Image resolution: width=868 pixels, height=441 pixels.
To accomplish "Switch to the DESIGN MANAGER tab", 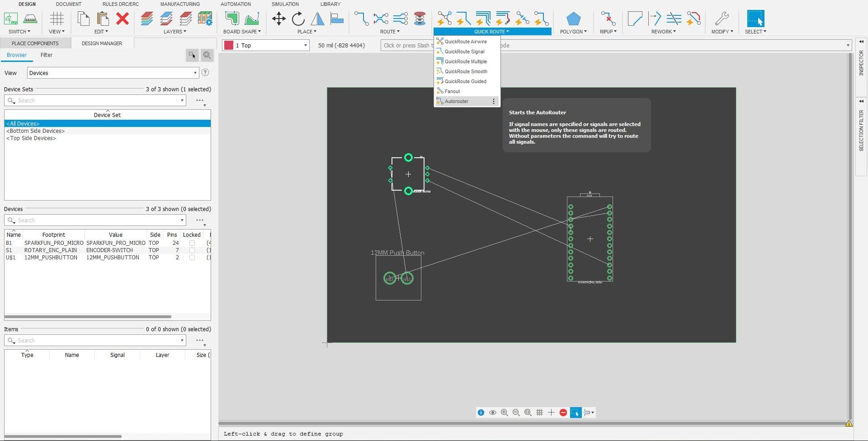I will coord(102,43).
